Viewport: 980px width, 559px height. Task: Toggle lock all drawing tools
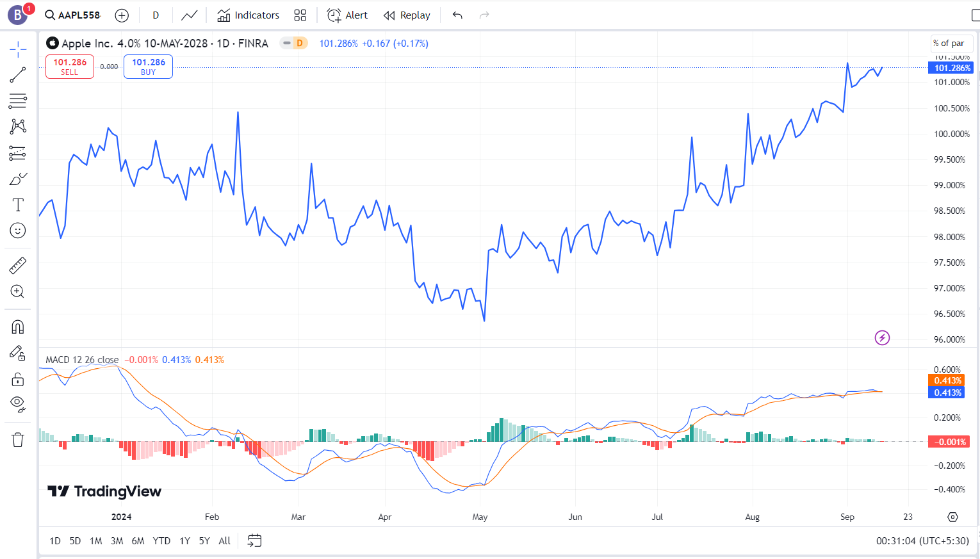(x=18, y=379)
